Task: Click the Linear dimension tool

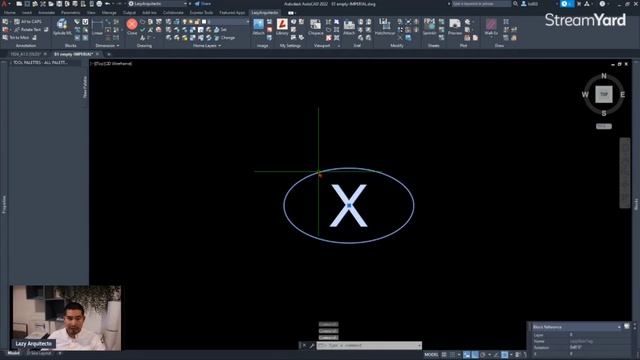Action: [x=98, y=27]
